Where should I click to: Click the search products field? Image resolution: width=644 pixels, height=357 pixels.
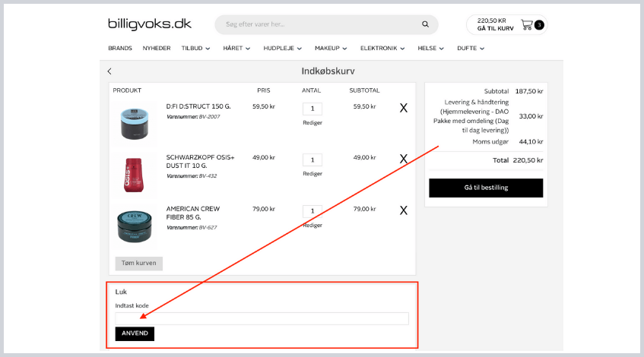pyautogui.click(x=319, y=24)
